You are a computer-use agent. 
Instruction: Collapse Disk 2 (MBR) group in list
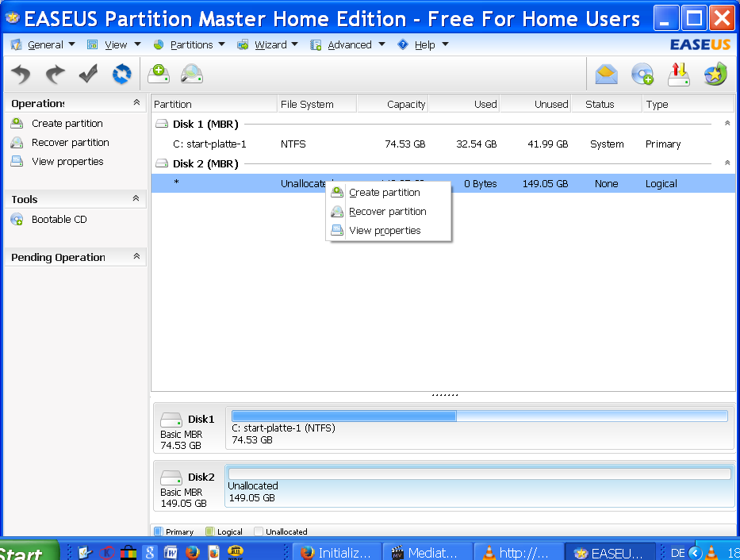[x=727, y=163]
